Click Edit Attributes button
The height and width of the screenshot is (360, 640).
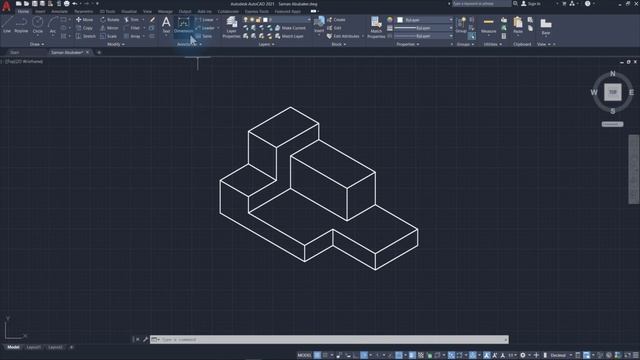343,36
